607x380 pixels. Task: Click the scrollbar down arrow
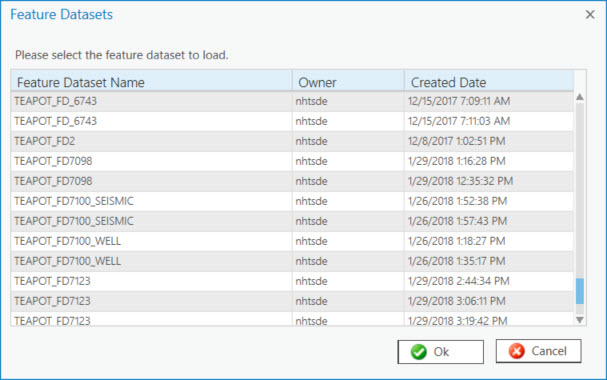pos(580,320)
